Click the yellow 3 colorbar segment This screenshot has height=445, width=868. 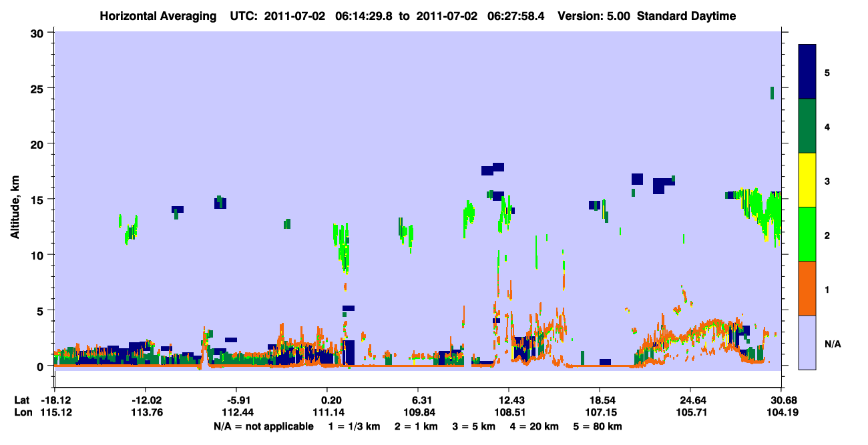point(807,180)
